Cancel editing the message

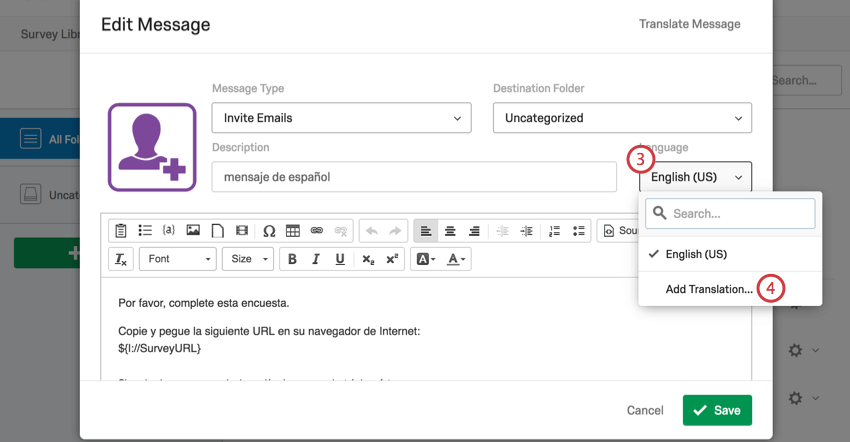(645, 411)
